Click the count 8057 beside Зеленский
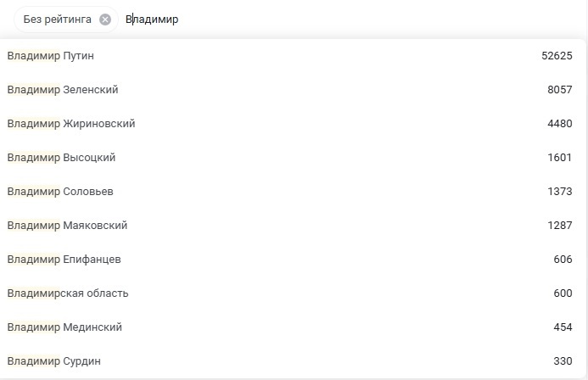The image size is (588, 380). click(x=559, y=90)
